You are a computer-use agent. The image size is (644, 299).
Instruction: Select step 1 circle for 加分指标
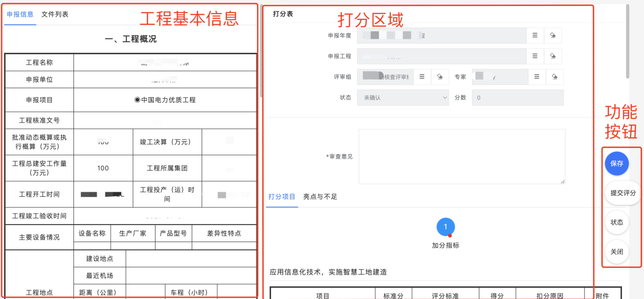click(445, 227)
